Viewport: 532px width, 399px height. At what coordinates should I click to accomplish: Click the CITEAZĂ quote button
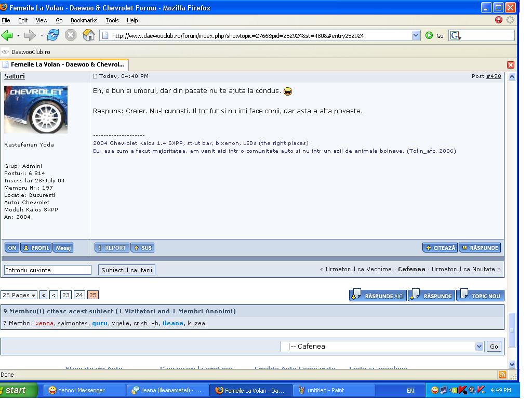pos(440,248)
